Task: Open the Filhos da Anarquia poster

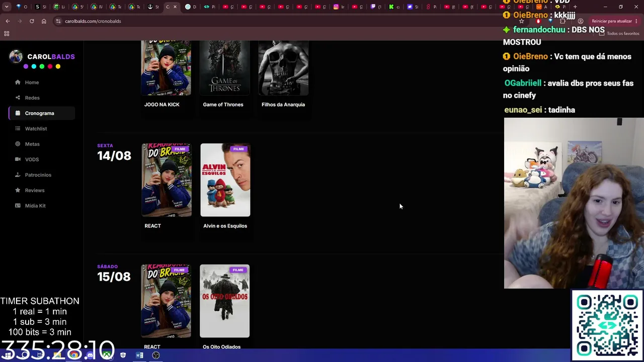Action: coord(283,68)
